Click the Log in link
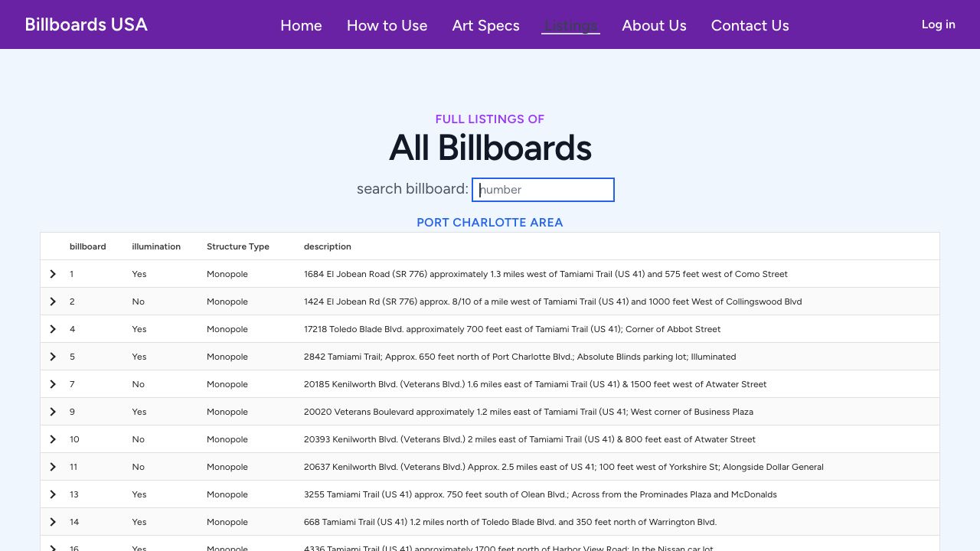The image size is (980, 551). click(939, 24)
